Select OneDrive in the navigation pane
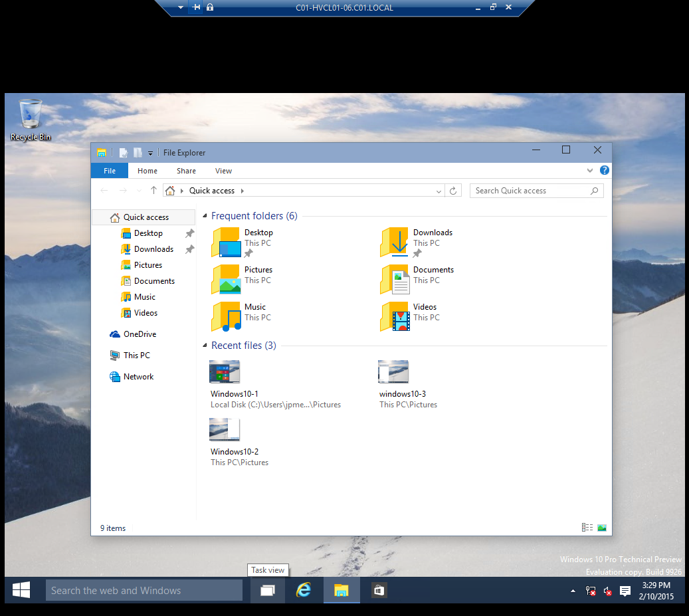This screenshot has width=689, height=616. [x=140, y=334]
